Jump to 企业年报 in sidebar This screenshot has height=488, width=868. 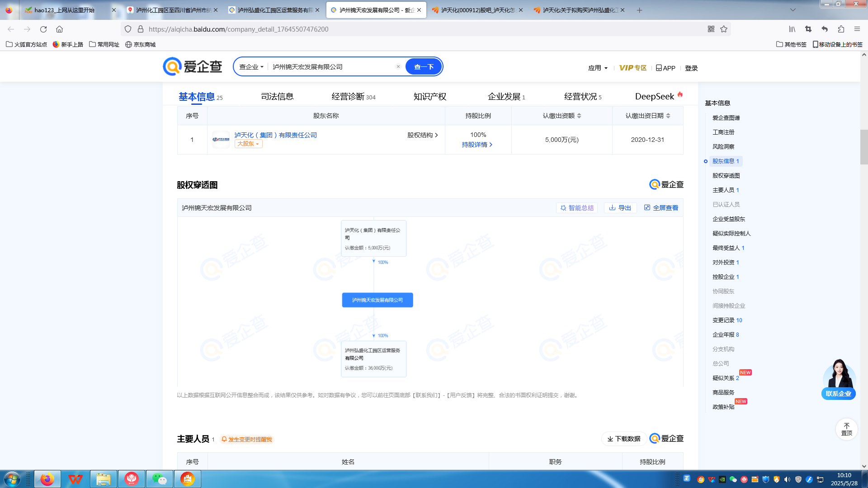point(726,335)
